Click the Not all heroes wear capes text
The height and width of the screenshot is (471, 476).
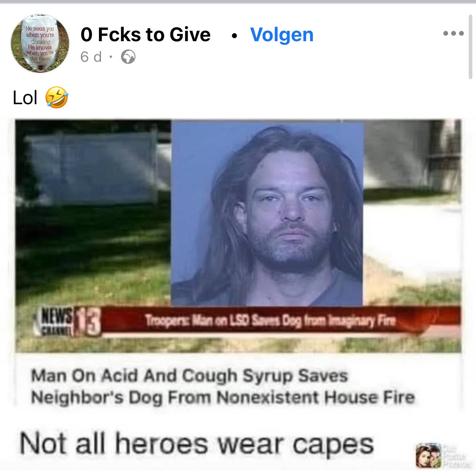pos(196,444)
